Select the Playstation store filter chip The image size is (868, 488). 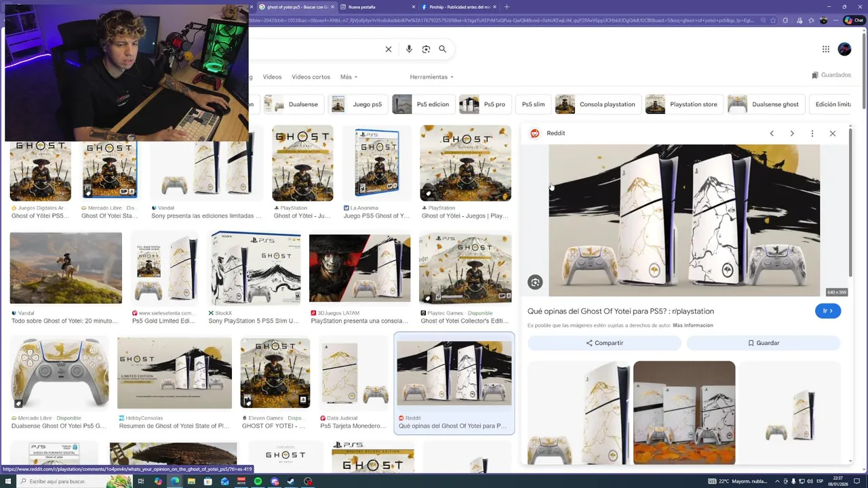pos(683,104)
